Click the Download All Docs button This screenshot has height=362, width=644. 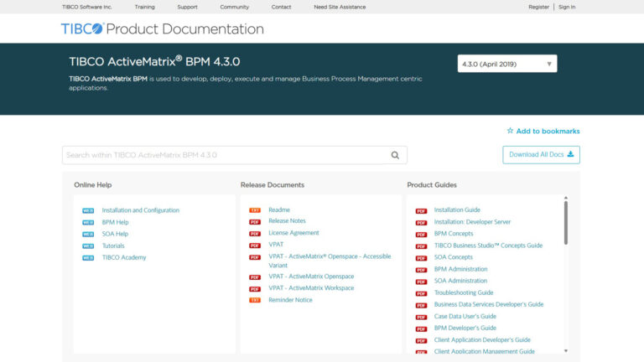542,155
